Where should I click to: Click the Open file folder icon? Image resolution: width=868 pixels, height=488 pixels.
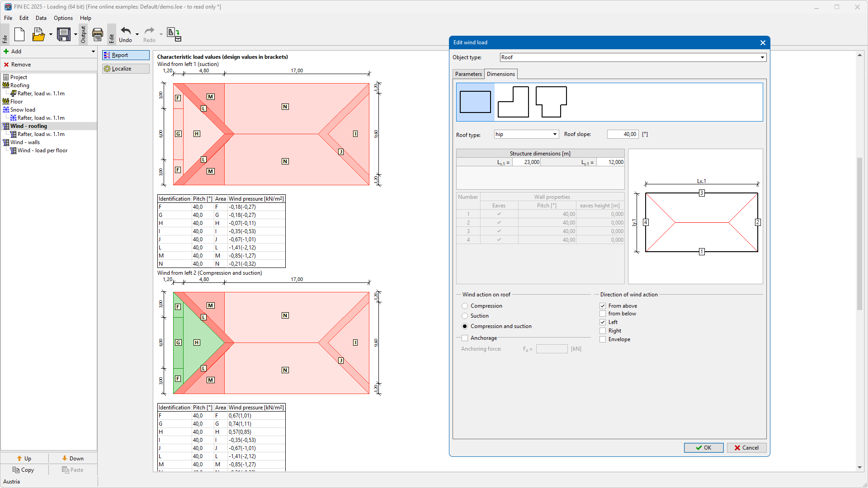coord(38,34)
